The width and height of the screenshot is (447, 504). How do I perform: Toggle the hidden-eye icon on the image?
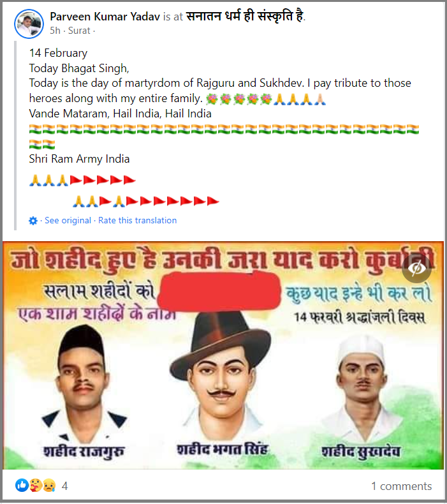pyautogui.click(x=416, y=268)
